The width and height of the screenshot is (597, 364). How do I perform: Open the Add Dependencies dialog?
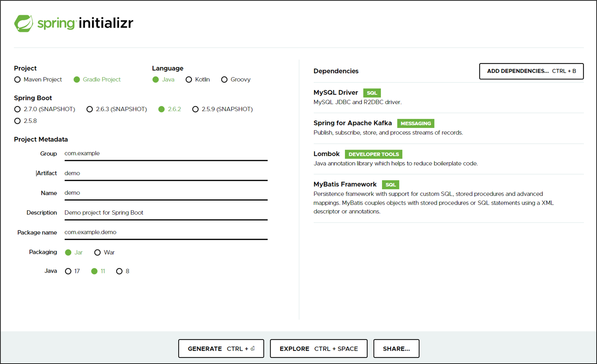tap(531, 71)
